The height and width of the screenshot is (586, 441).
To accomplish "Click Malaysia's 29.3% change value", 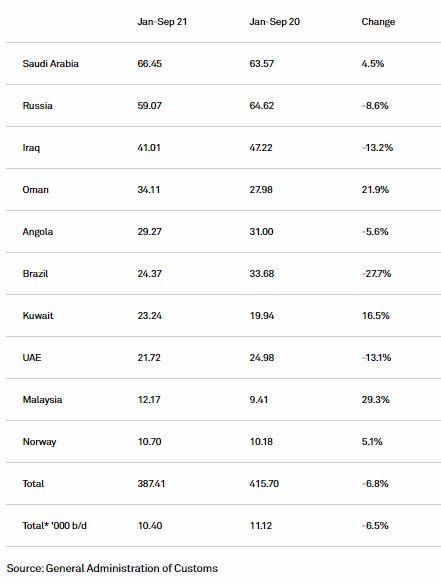I will [376, 400].
